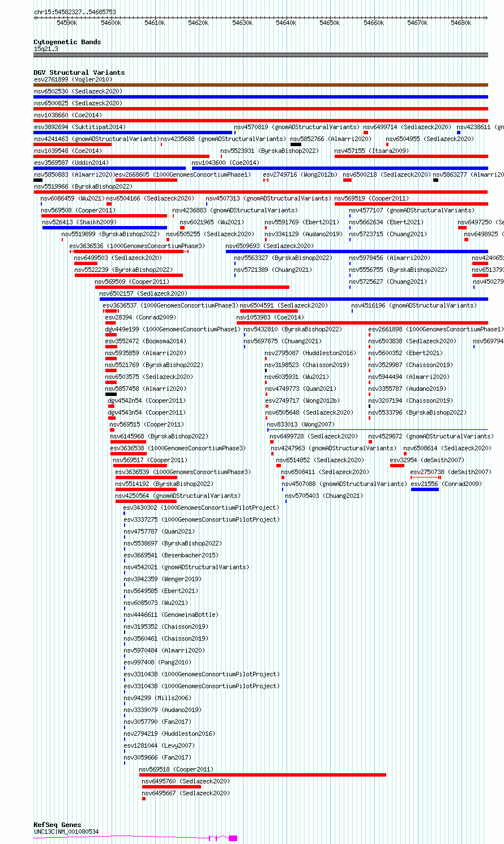504x844 pixels.
Task: Click the blue bar of esv3892694 (Suktitipat2014)
Action: 133,133
